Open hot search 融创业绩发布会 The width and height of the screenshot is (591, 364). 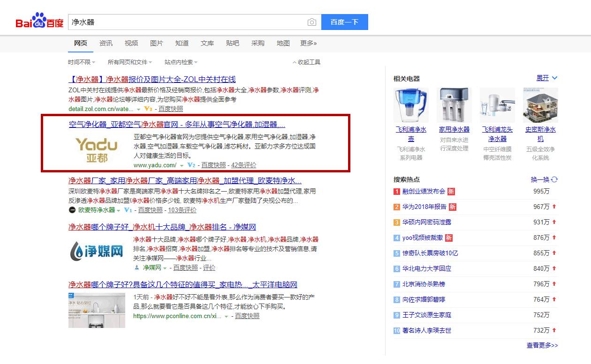[x=424, y=191]
